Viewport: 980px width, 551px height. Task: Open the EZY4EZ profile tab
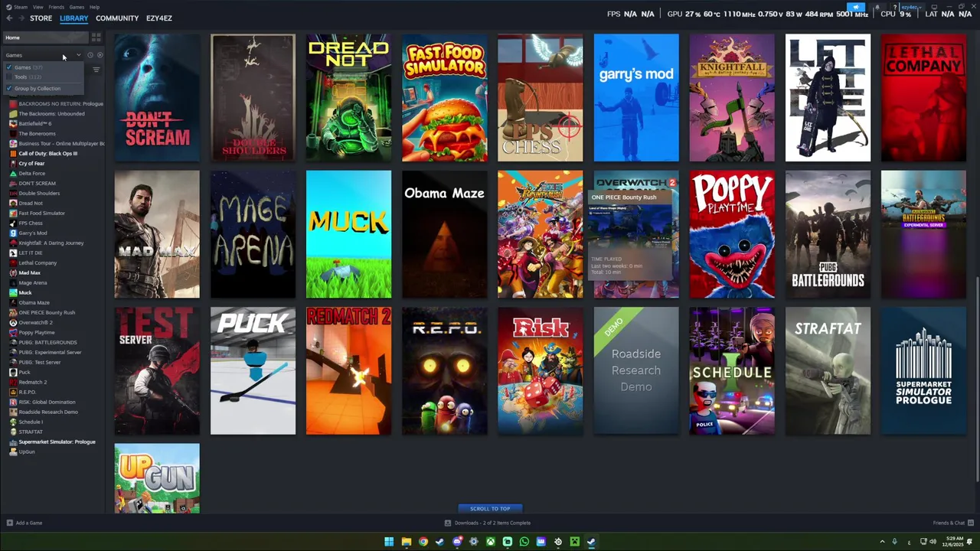pos(159,18)
